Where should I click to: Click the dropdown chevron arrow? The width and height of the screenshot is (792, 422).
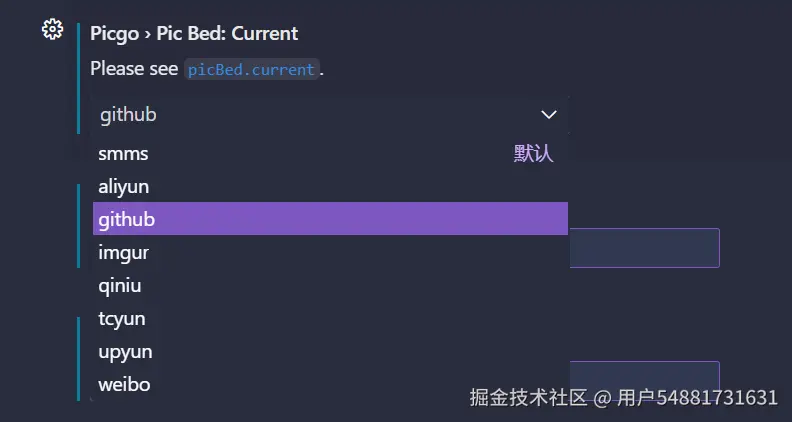[x=548, y=115]
